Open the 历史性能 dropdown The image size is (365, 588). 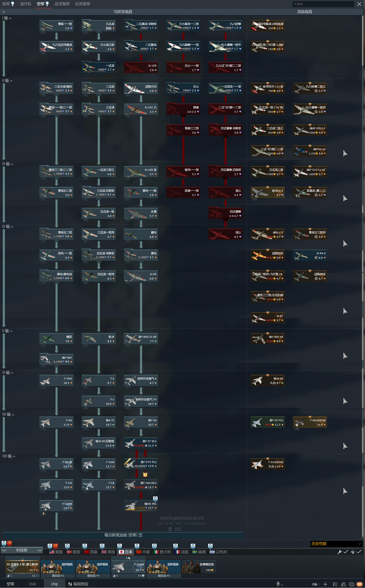tap(336, 544)
